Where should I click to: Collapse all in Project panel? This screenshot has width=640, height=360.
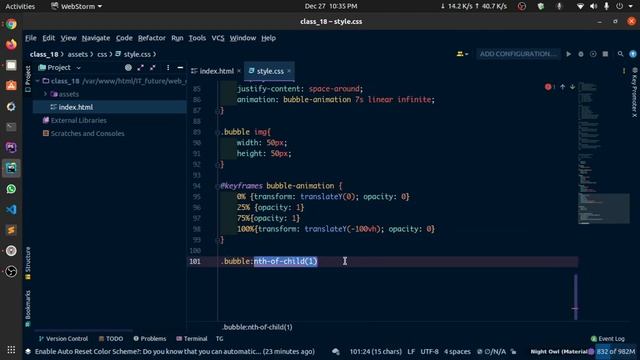(x=153, y=67)
